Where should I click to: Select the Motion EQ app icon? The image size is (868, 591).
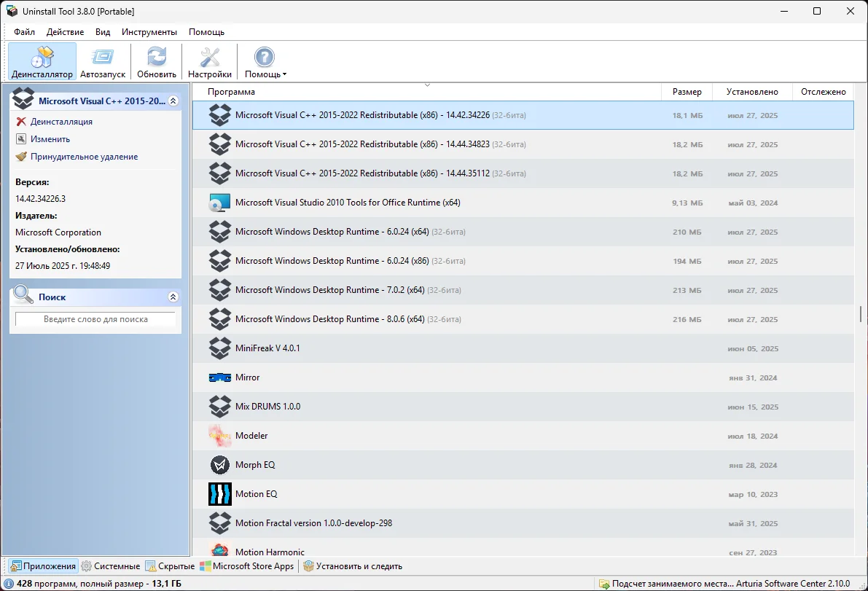coord(220,494)
